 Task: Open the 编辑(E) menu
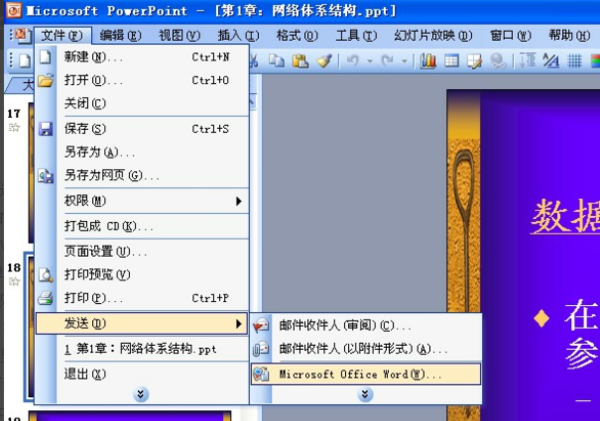[121, 36]
